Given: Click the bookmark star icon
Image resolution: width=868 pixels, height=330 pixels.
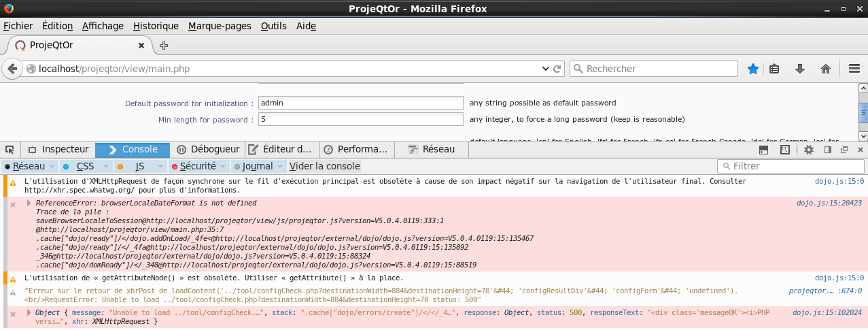Looking at the screenshot, I should tap(752, 69).
